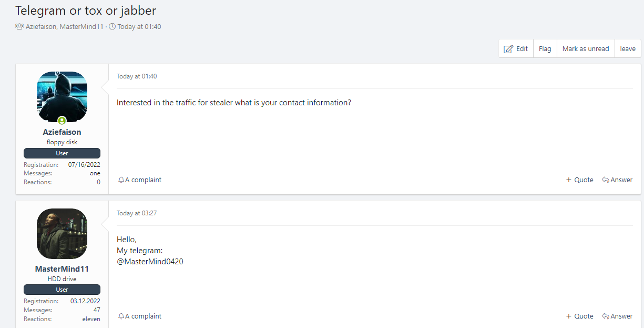Open MasterMind11 username link in sidebar
This screenshot has width=644, height=328.
[62, 269]
